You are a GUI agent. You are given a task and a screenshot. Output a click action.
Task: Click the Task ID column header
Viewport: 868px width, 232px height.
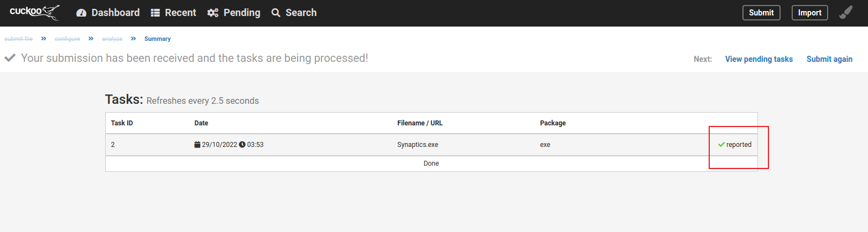pyautogui.click(x=122, y=123)
